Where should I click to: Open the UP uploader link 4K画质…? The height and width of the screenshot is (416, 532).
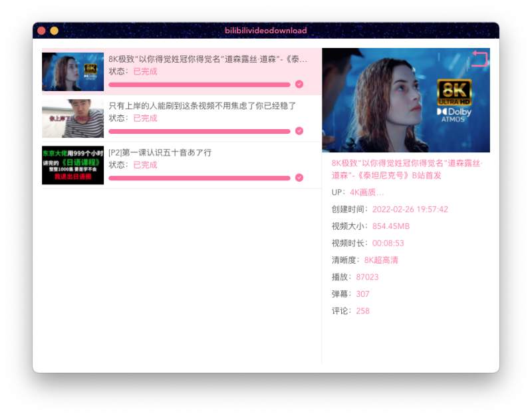(367, 192)
